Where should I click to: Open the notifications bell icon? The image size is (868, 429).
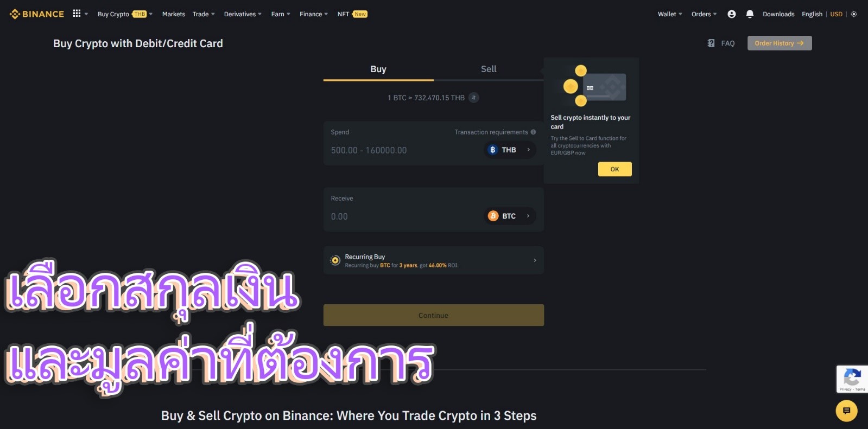[750, 14]
